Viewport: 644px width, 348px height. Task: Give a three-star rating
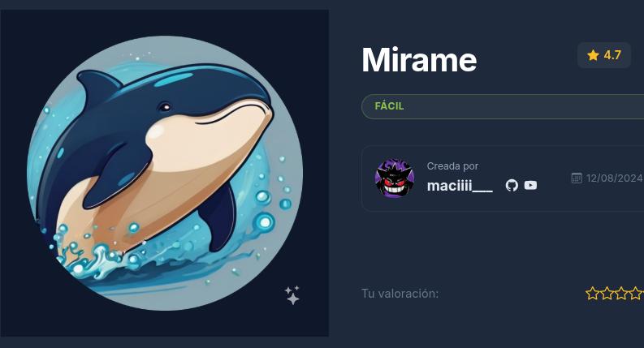pyautogui.click(x=621, y=294)
